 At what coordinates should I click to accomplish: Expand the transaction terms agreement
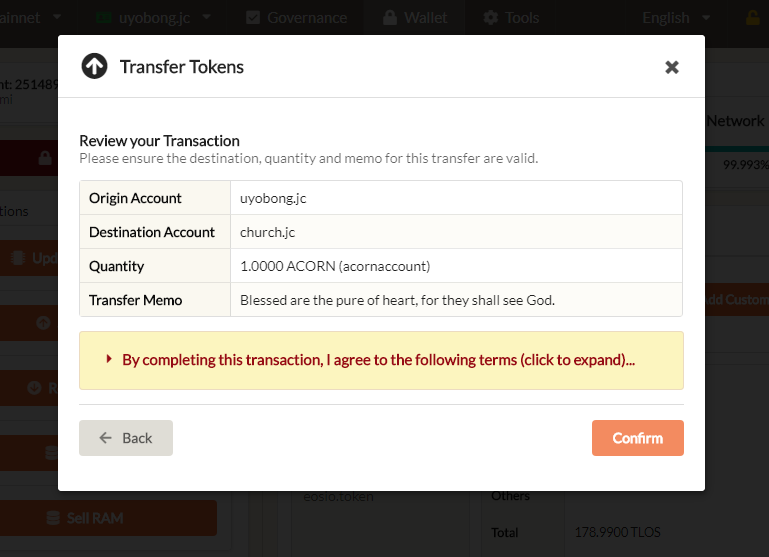pyautogui.click(x=378, y=360)
